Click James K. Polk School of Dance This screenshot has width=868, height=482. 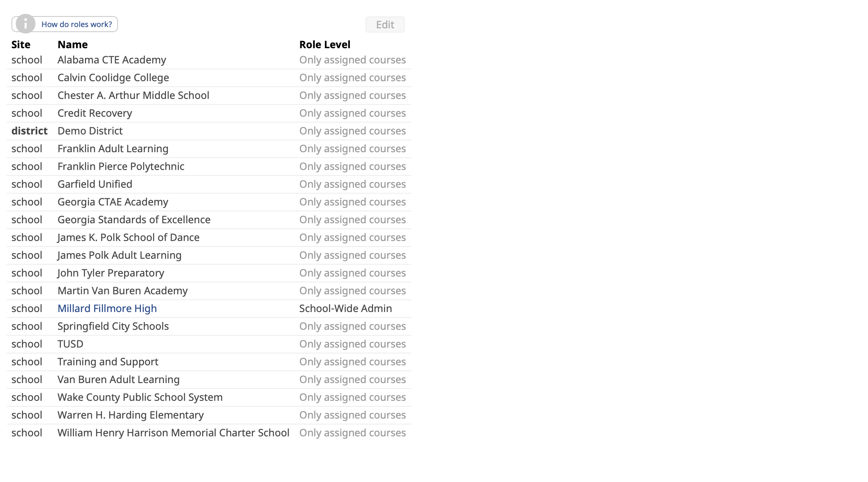pos(129,238)
